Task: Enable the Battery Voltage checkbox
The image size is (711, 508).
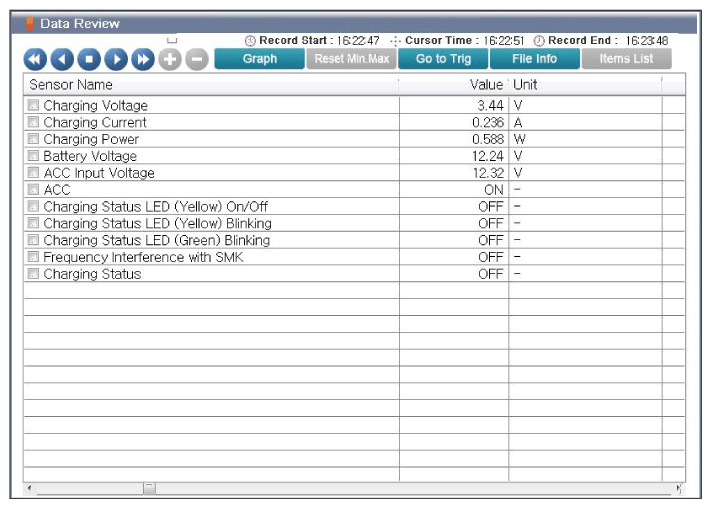Action: [x=33, y=156]
